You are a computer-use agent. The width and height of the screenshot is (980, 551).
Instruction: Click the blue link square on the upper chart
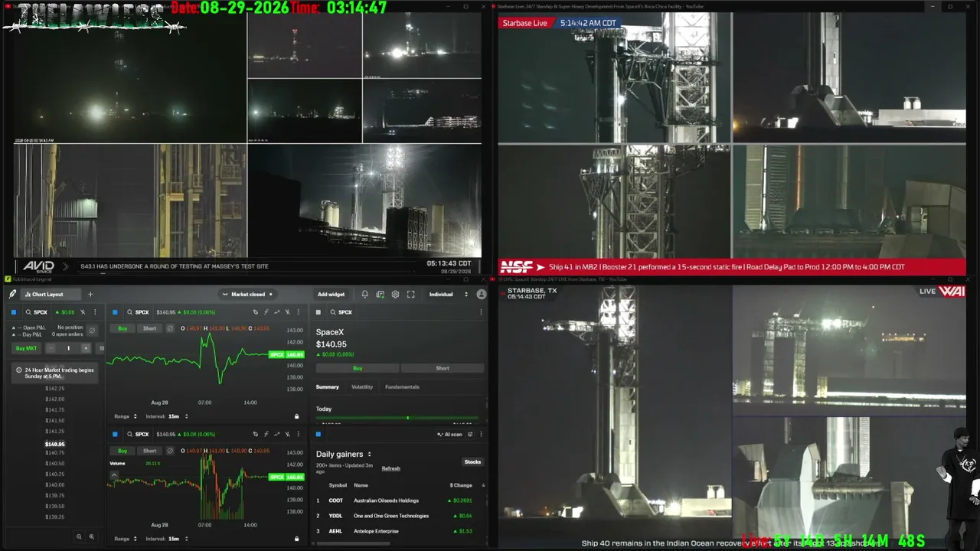pos(115,312)
